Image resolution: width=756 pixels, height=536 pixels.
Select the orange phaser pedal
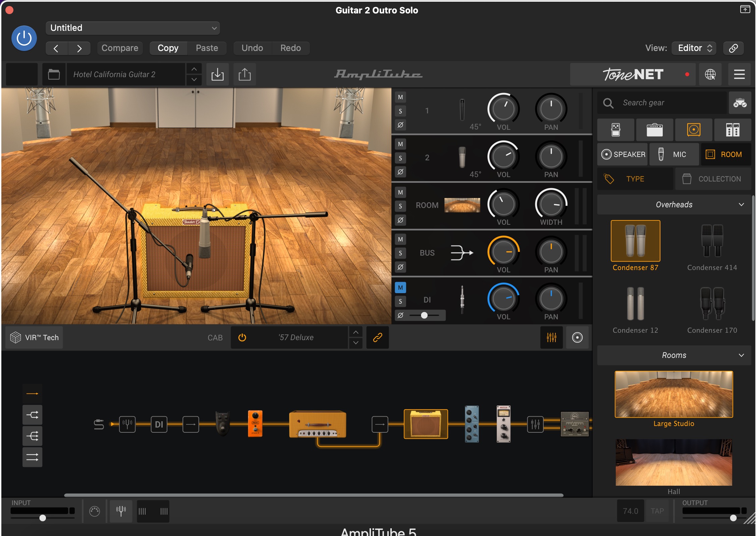click(255, 424)
